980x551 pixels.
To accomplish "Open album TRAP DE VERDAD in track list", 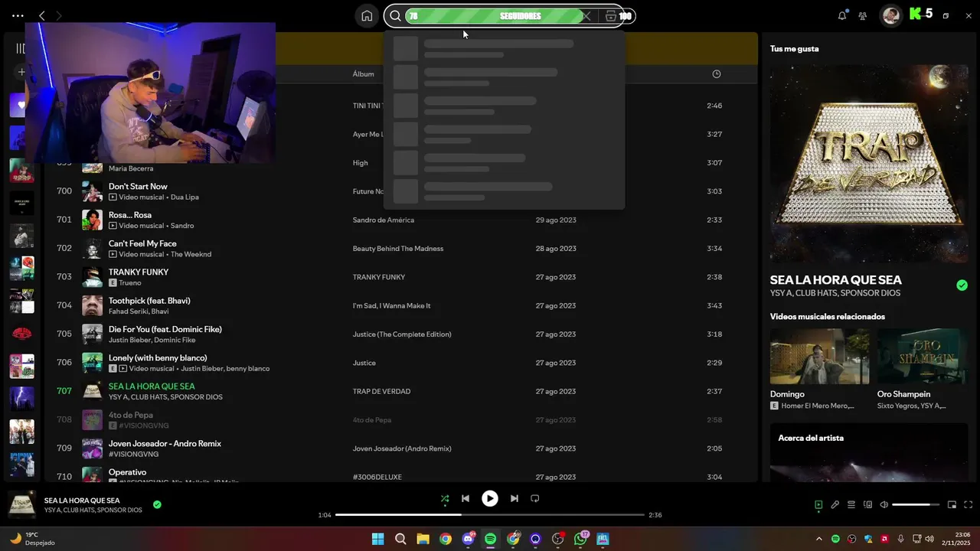I will pyautogui.click(x=381, y=391).
